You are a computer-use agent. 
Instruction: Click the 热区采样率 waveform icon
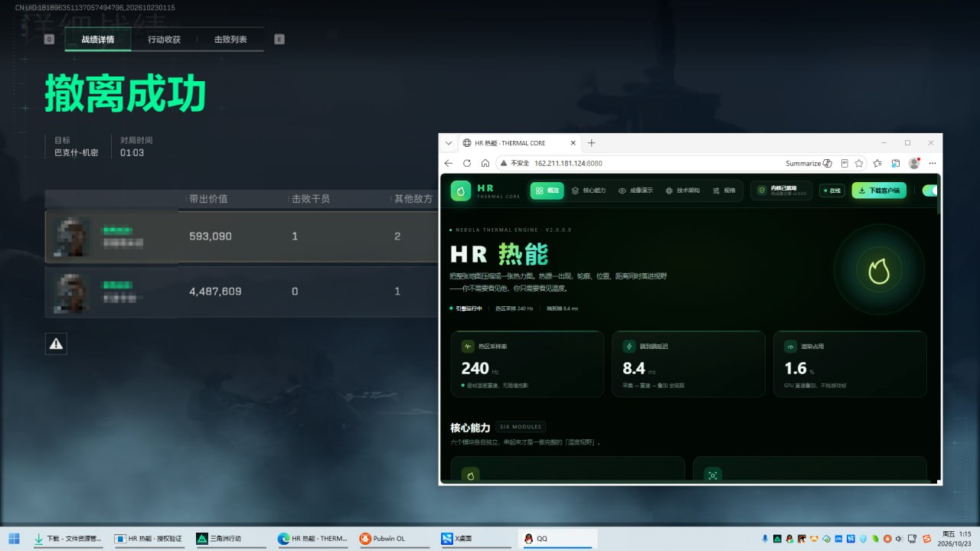[468, 346]
